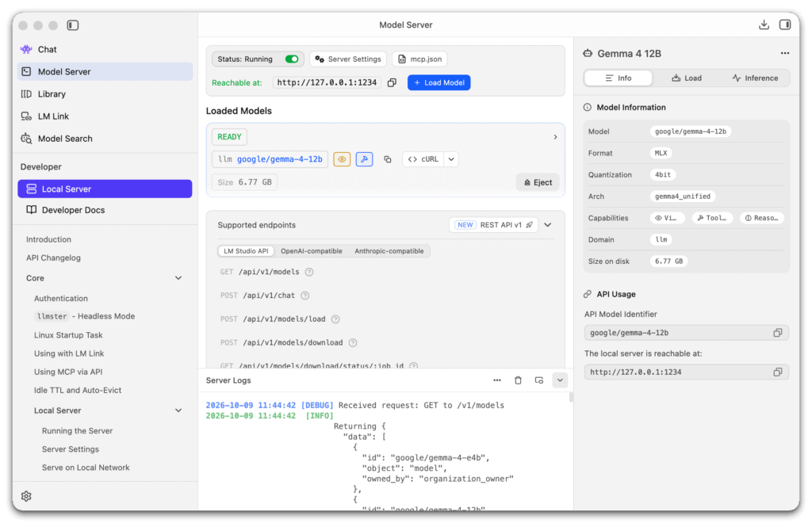Open Chat in the sidebar
Screen dimensions: 812x527
tap(105, 50)
